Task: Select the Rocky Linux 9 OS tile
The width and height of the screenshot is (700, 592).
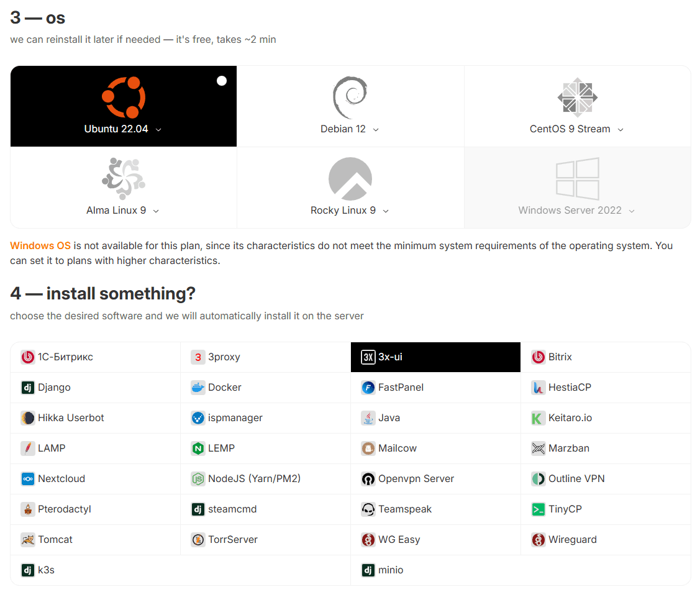Action: [350, 188]
